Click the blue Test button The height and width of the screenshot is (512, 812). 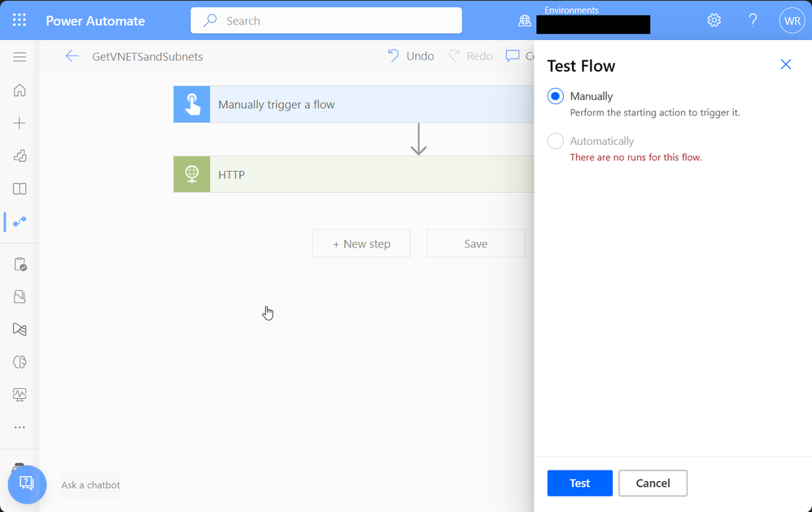coord(579,483)
